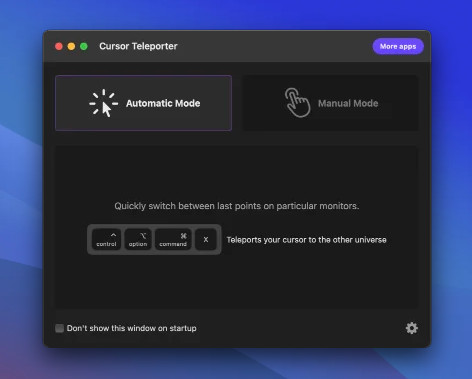Close the Cursor Teleporter window
Viewport: 472px width, 379px height.
click(59, 46)
